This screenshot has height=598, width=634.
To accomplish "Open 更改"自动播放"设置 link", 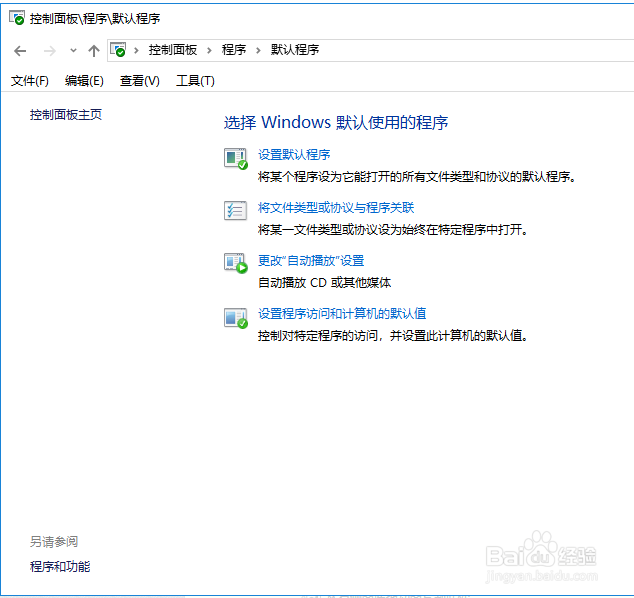I will click(x=311, y=260).
